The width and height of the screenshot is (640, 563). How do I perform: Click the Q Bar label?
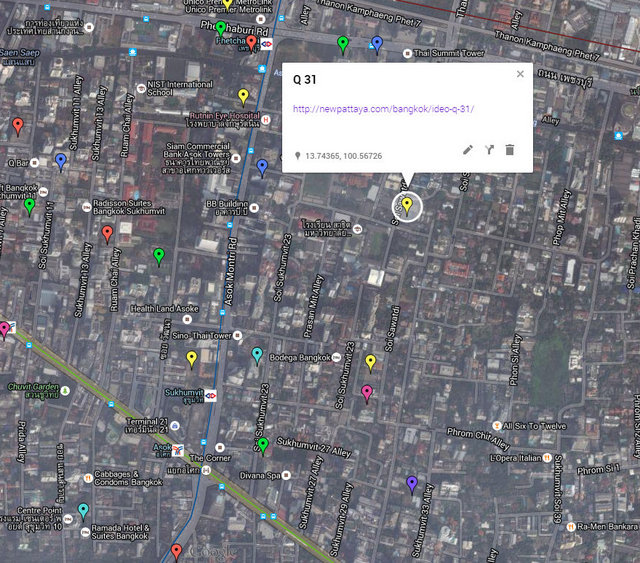point(18,163)
